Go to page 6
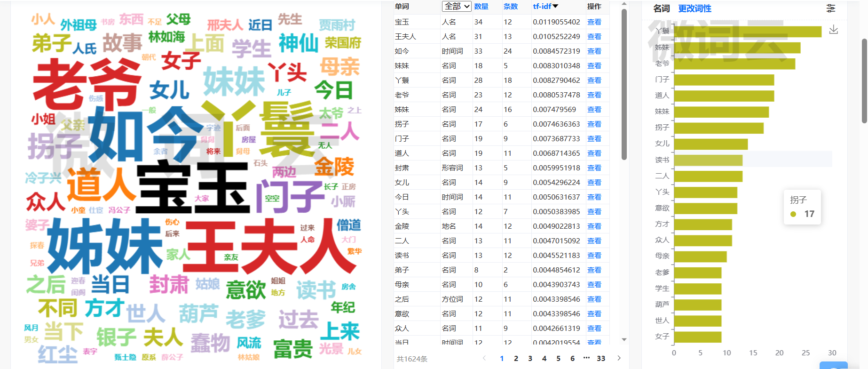The width and height of the screenshot is (868, 369). tap(572, 358)
